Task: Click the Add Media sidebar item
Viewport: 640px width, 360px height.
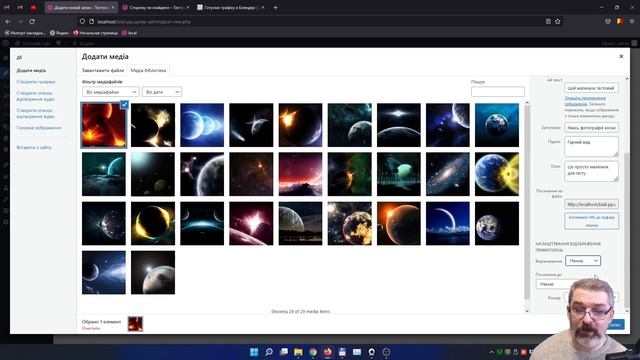Action: click(31, 71)
